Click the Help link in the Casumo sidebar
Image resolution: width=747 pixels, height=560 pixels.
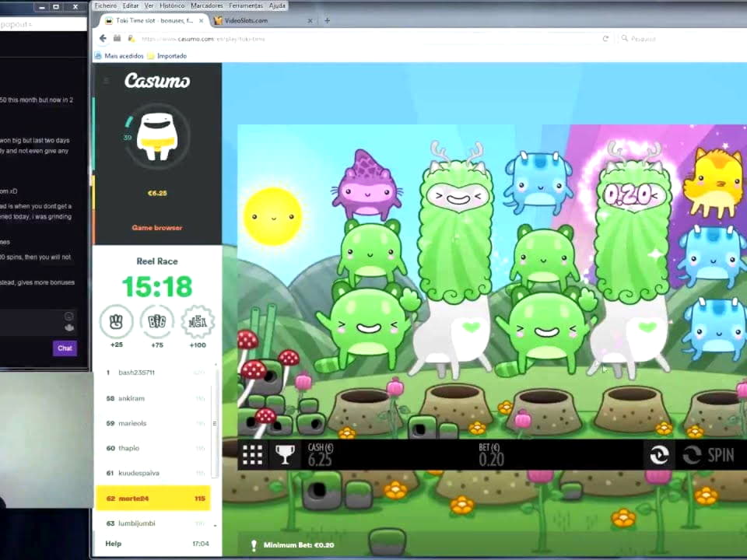coord(114,544)
